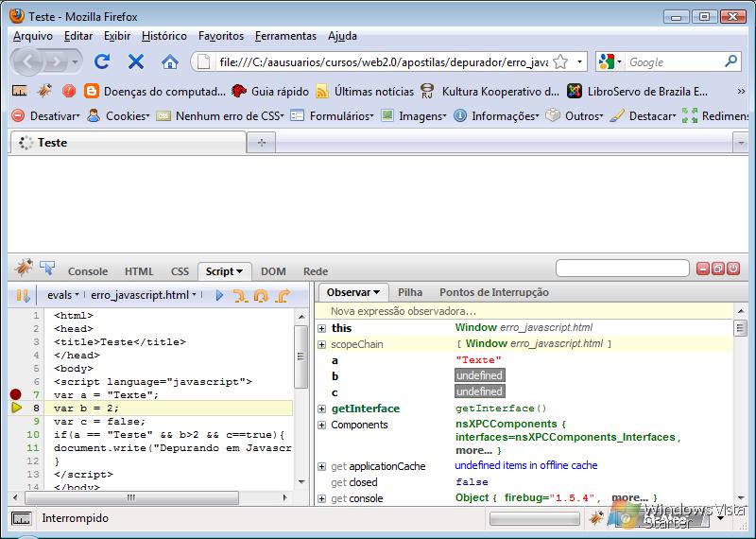Switch to Pilha side panel
Viewport: 756px width, 539px height.
point(410,292)
